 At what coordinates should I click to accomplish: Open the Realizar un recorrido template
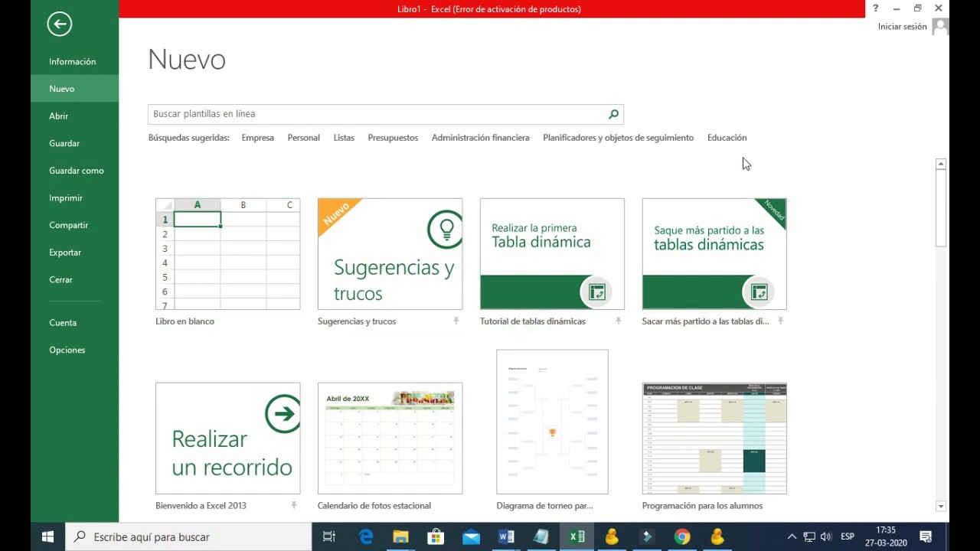coord(227,439)
